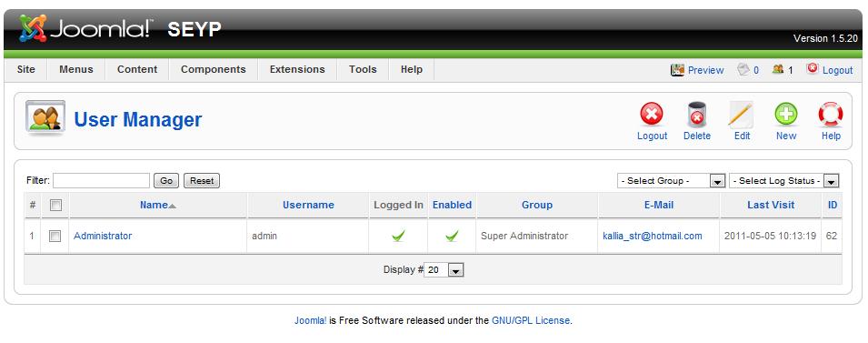Click the sort arrow beside the Name header

(172, 206)
